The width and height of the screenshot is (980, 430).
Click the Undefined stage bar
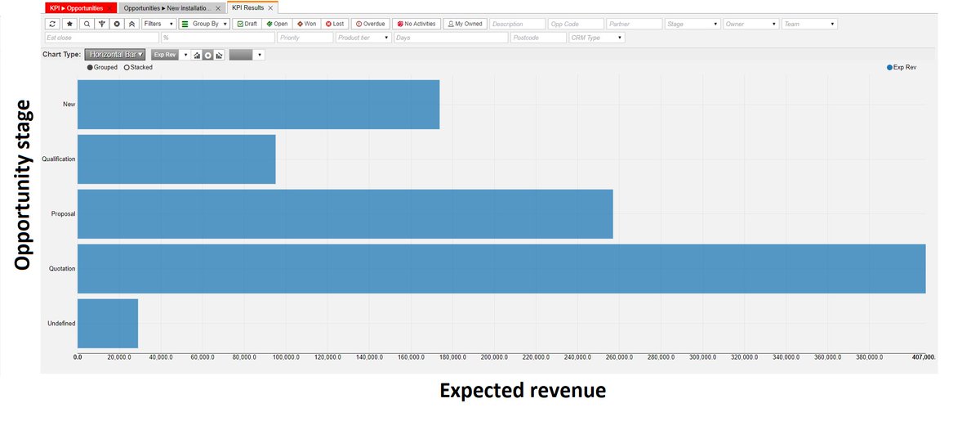tap(108, 324)
